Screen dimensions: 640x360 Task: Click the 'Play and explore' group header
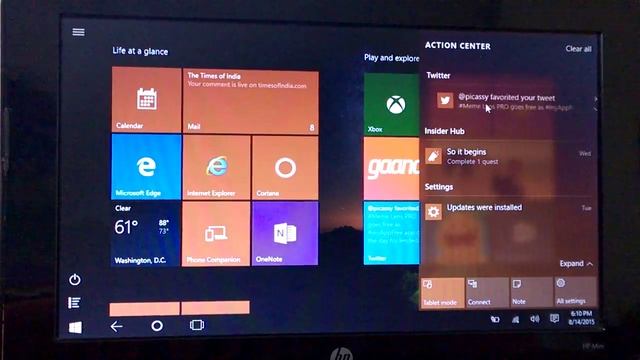(x=391, y=58)
